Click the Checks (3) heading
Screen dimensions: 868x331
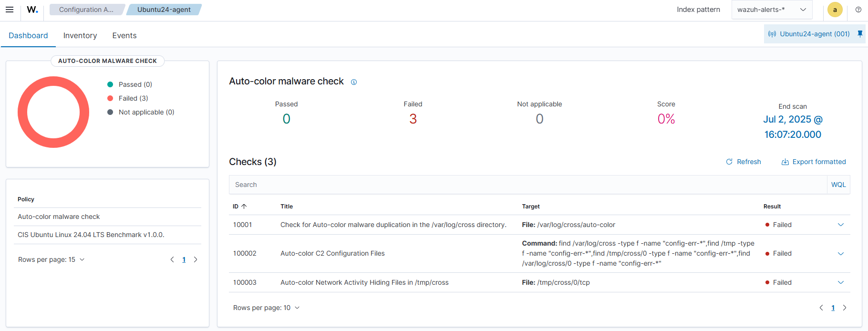click(253, 162)
